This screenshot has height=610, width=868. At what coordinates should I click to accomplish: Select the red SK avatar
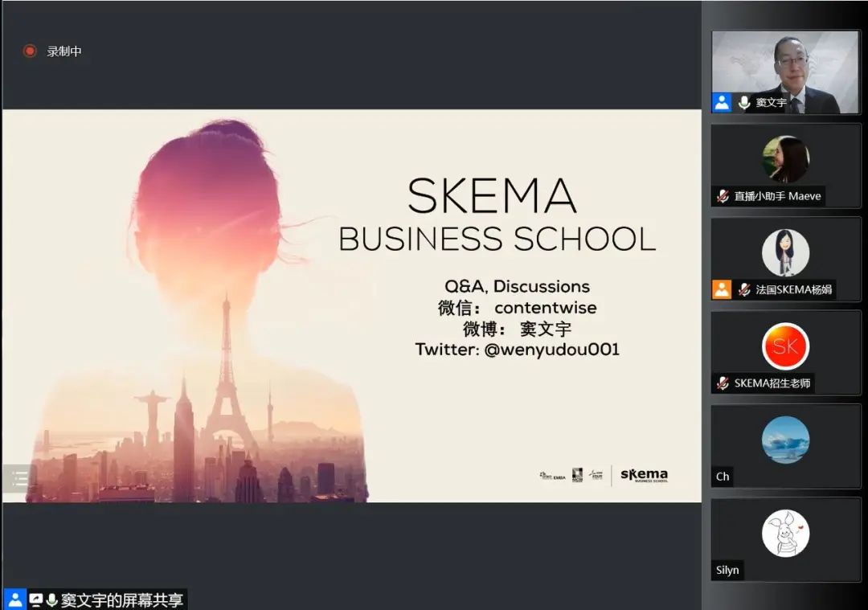click(x=785, y=346)
